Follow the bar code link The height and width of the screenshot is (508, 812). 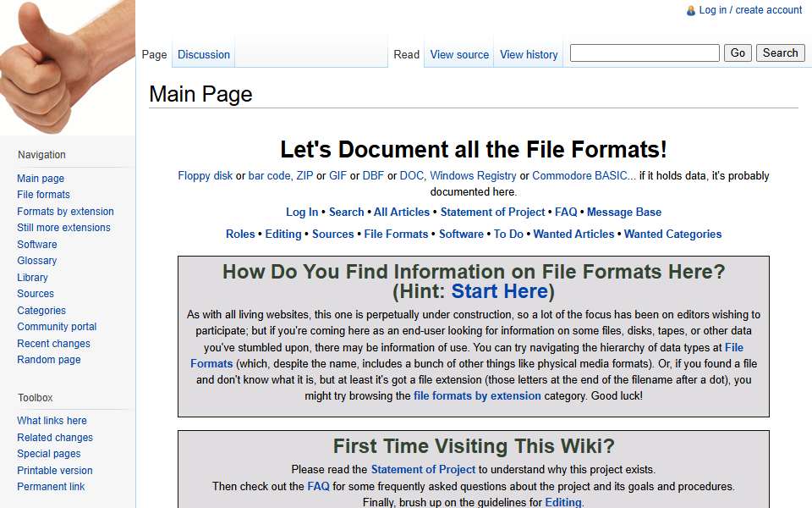point(269,176)
